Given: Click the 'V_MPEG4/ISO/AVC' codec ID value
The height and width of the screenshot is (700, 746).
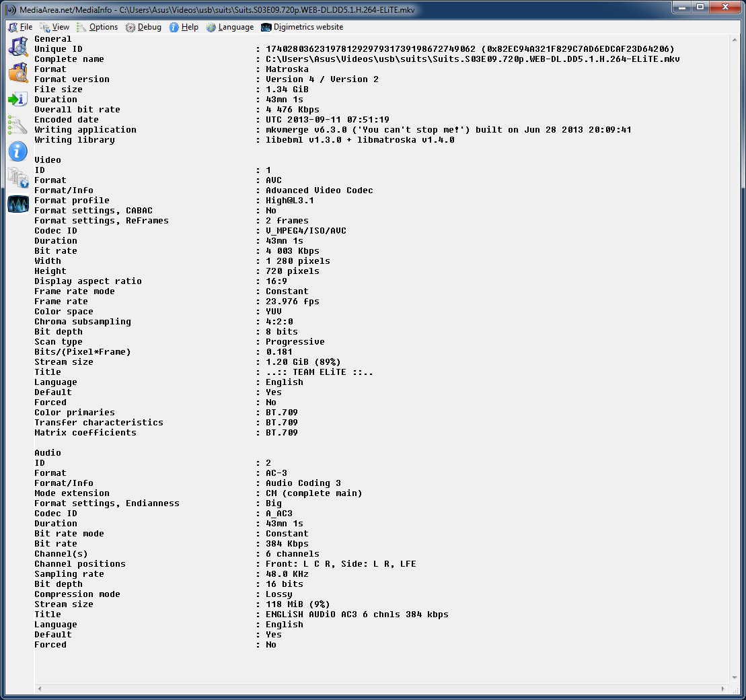Looking at the screenshot, I should pos(306,231).
